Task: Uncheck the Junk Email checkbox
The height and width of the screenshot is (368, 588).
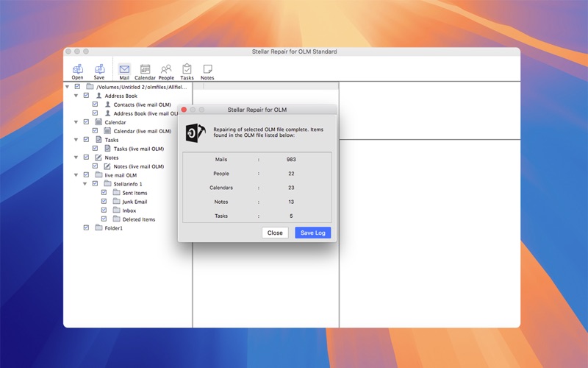Action: tap(104, 201)
